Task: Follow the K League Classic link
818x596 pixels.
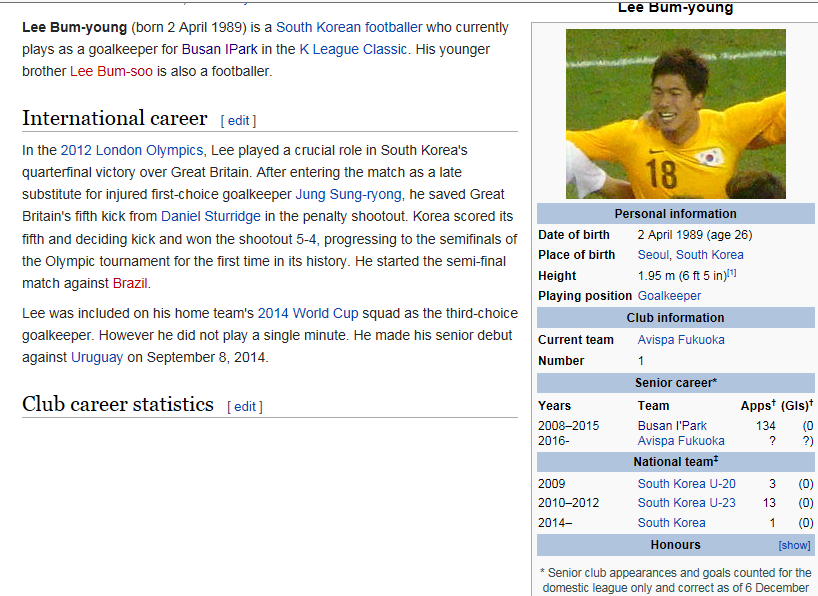Action: click(354, 49)
